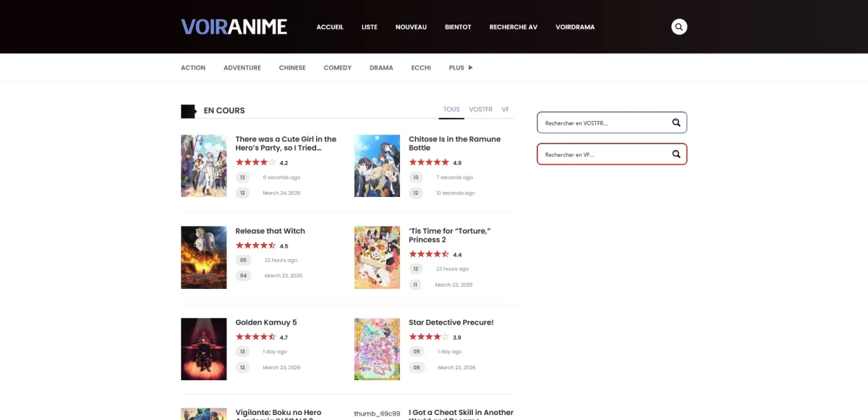
Task: Switch to the VF tab
Action: [506, 109]
